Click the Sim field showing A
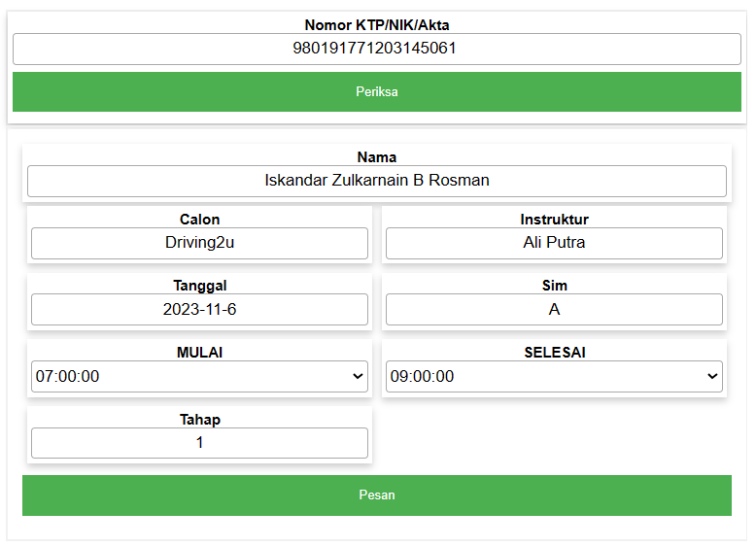756x546 pixels. point(554,309)
